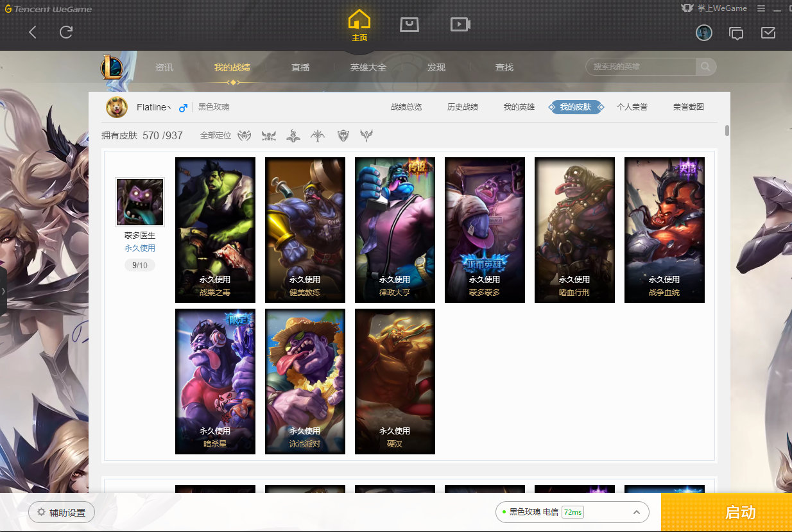Filter skins by marksman role icon
792x532 pixels.
coord(318,135)
